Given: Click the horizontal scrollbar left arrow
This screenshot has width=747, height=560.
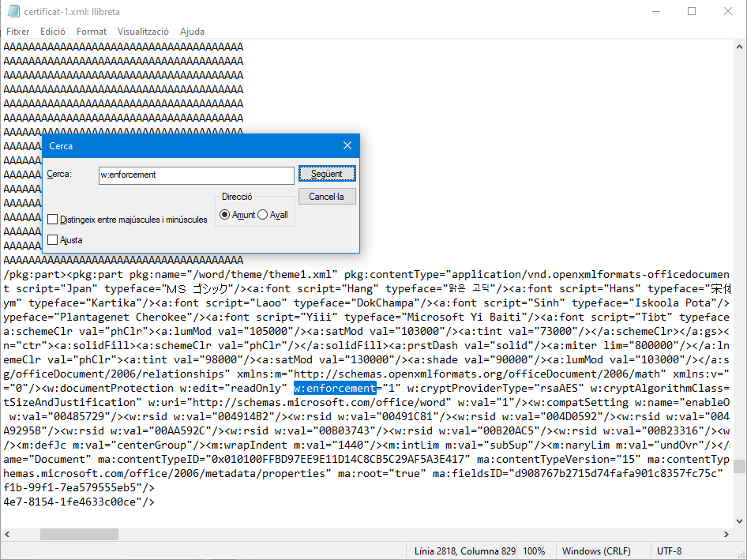Looking at the screenshot, I should coord(8,534).
